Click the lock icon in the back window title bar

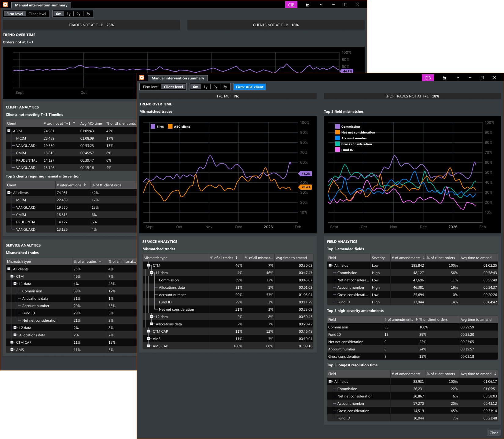(x=307, y=5)
